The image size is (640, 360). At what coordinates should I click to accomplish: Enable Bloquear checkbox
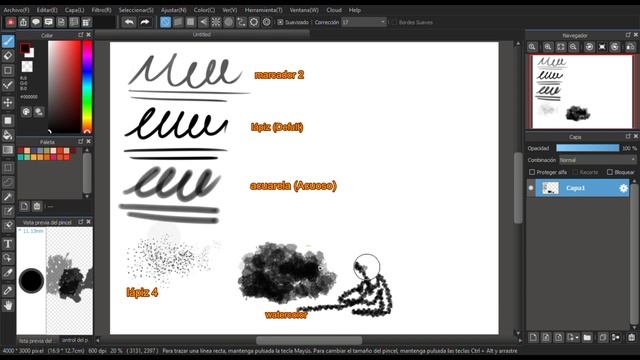tap(610, 172)
